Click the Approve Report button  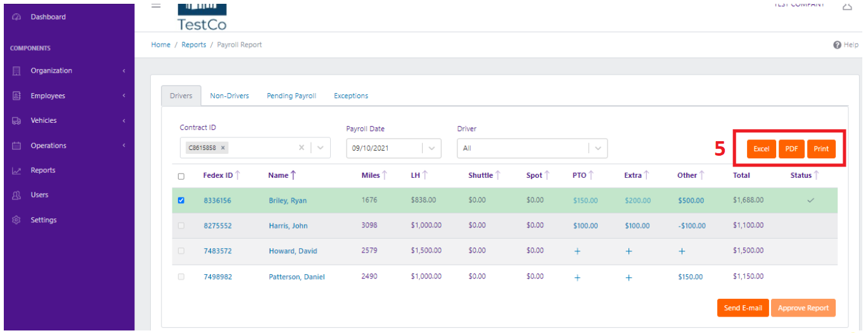pos(803,308)
